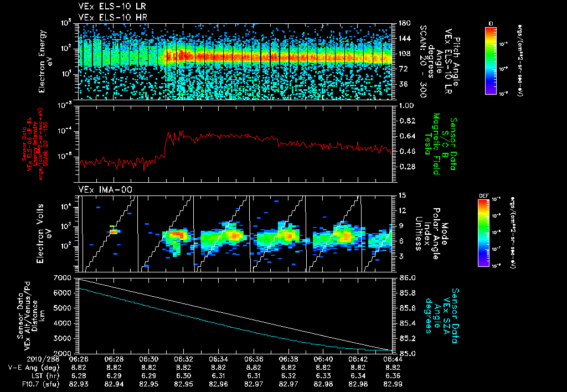Screen dimensions: 567x392
Task: Click time tick '06:42'
Action: point(358,359)
